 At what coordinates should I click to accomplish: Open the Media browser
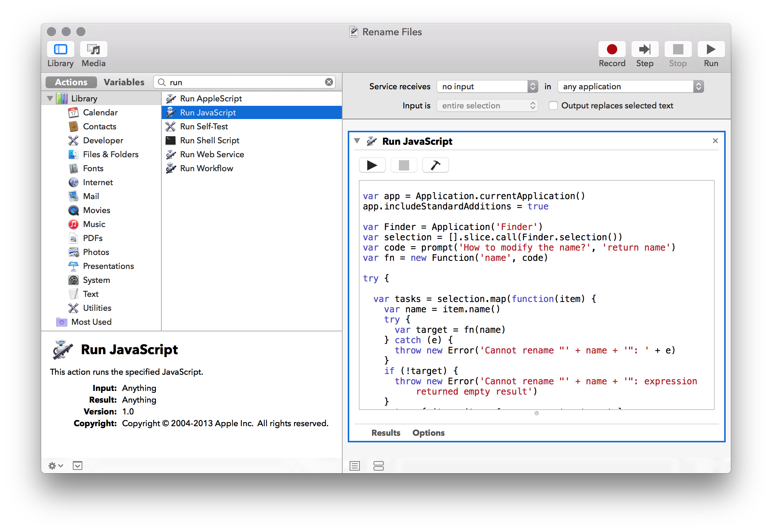[x=93, y=50]
